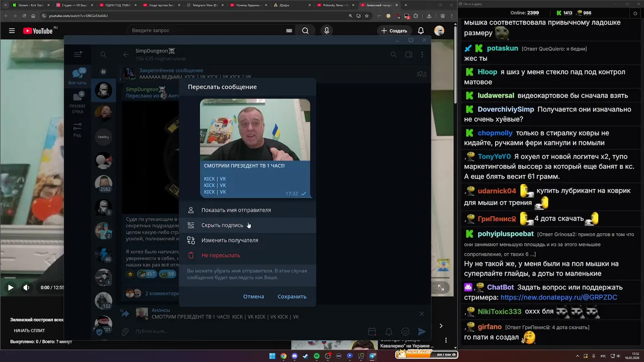Toggle Telegram right side panel
Screen dimensions: 644x362
(x=409, y=54)
